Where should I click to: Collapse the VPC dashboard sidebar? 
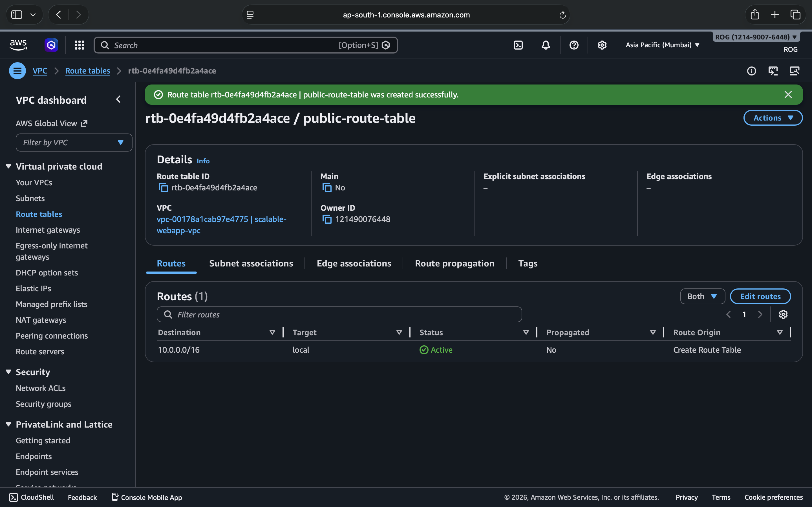coord(118,100)
